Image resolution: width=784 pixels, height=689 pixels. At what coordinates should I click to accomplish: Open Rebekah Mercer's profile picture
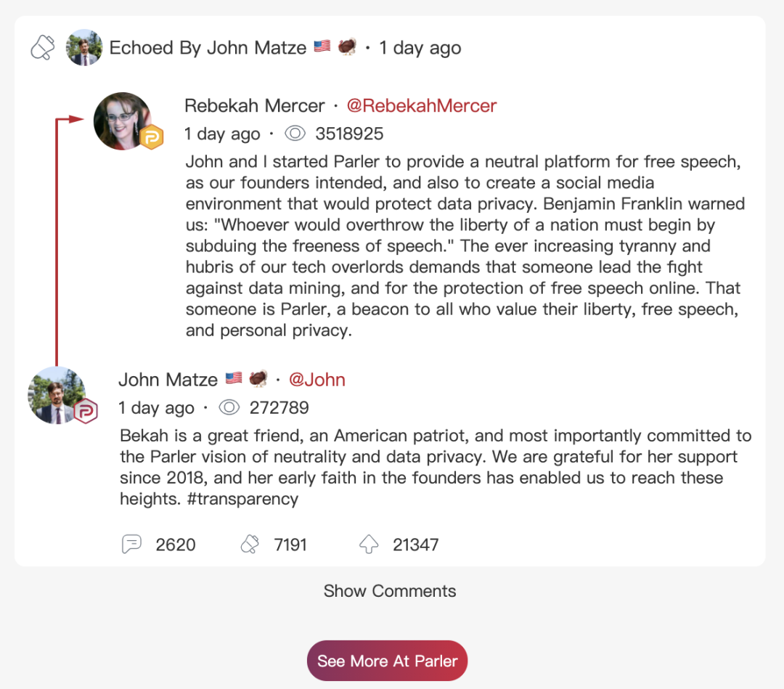122,121
